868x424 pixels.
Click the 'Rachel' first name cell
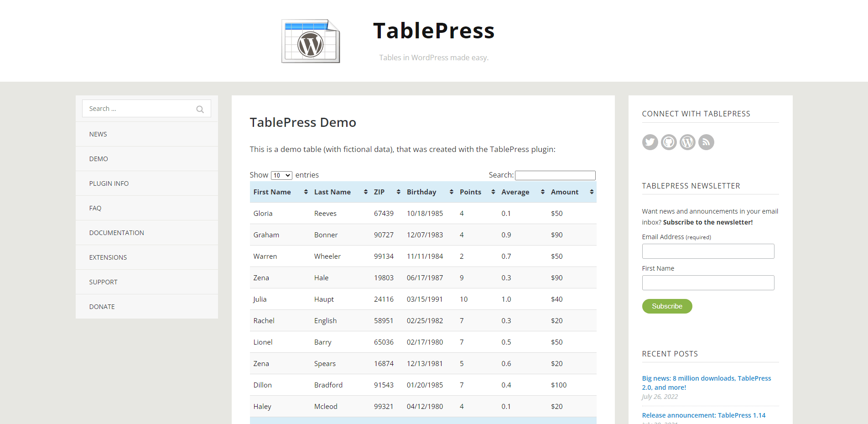[x=280, y=321]
